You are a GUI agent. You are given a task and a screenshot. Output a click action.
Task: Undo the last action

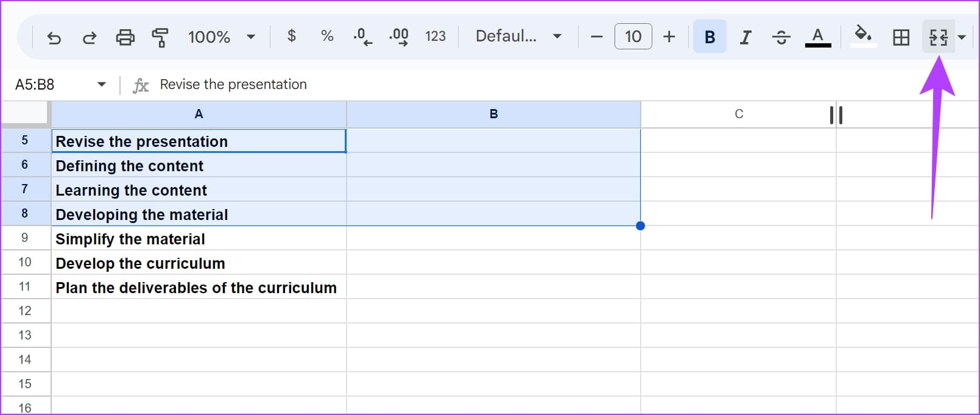pyautogui.click(x=54, y=37)
